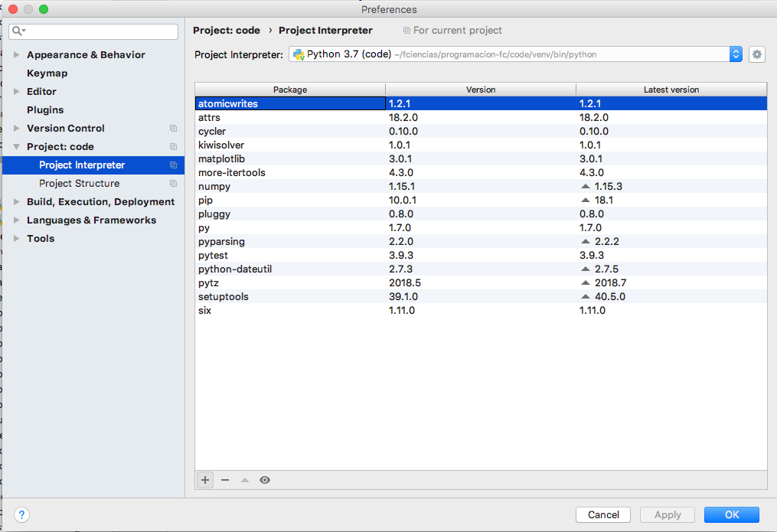This screenshot has height=532, width=777.
Task: Open the Keymap settings page
Action: [x=47, y=73]
